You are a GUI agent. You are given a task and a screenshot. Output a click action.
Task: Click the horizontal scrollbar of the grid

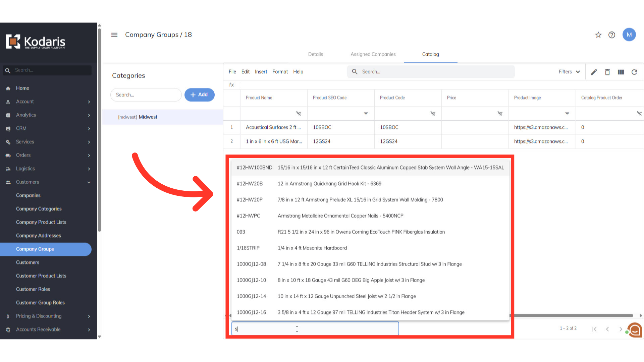tap(570, 315)
